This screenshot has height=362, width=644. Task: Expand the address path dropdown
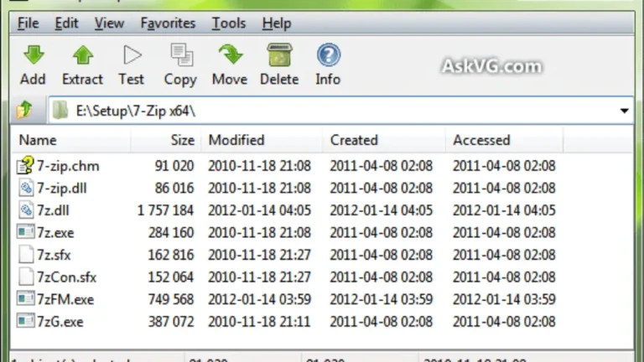click(624, 111)
